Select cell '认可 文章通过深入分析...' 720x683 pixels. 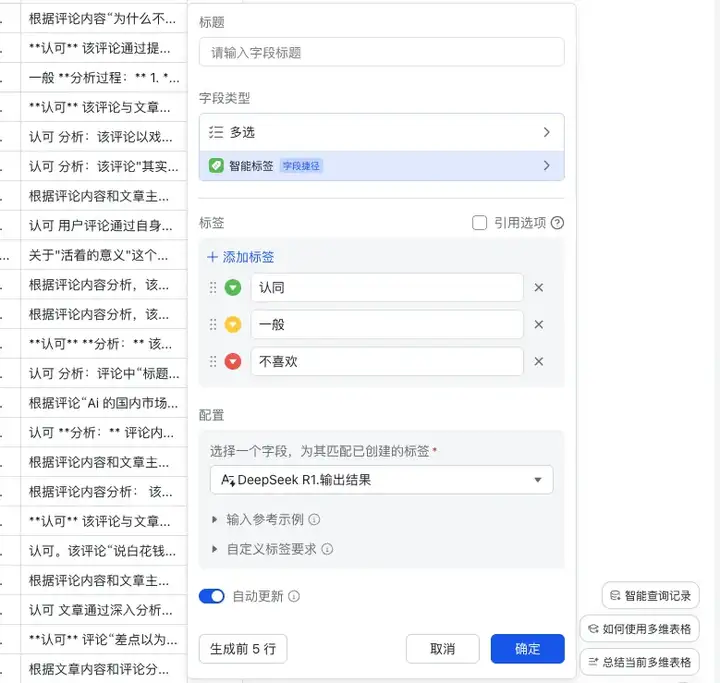coord(104,610)
